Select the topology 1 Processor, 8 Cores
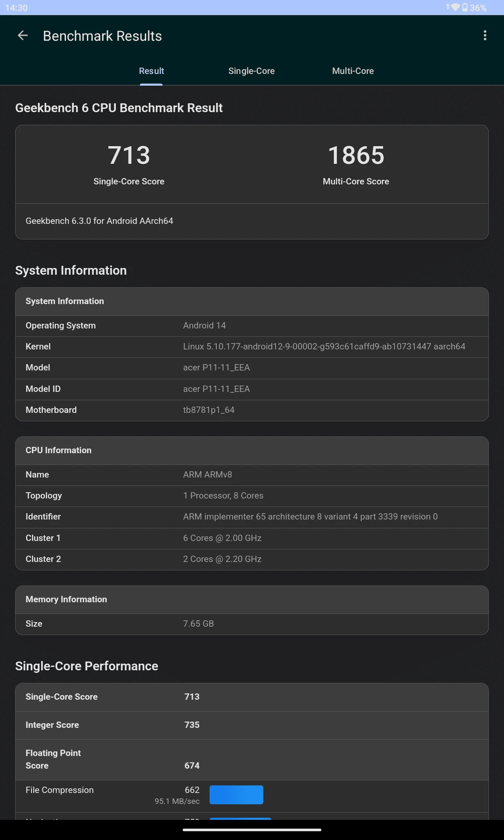The width and height of the screenshot is (504, 840). 223,496
